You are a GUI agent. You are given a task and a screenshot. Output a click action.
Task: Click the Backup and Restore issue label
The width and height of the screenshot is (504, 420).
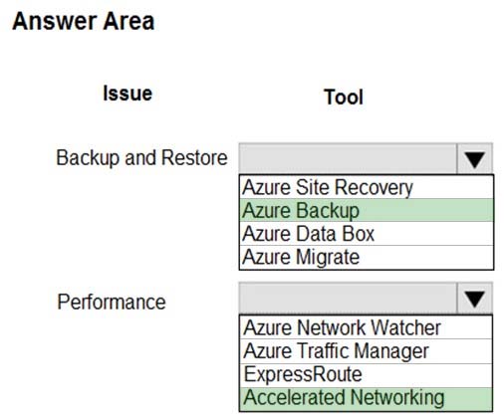pyautogui.click(x=141, y=157)
